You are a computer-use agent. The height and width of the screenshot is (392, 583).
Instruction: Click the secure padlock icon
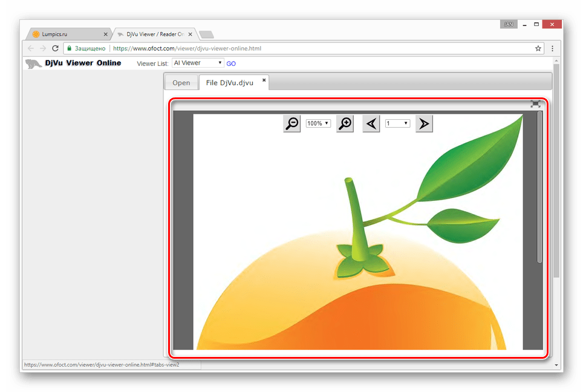pyautogui.click(x=69, y=48)
